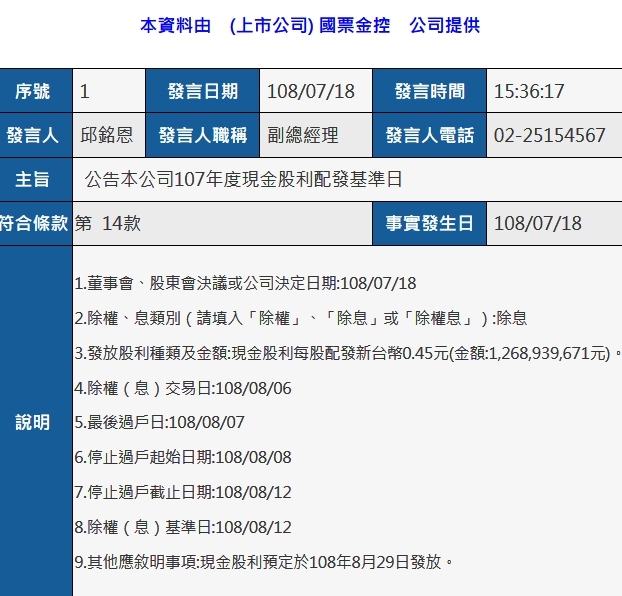
Task: Click line 4 除權（息）交易日:108/08/06
Action: pos(183,388)
